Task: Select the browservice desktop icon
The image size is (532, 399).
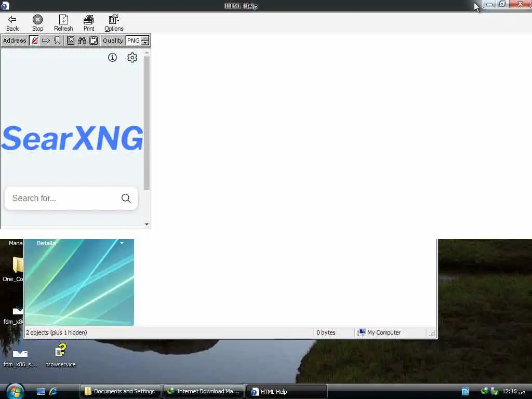Action: [60, 355]
